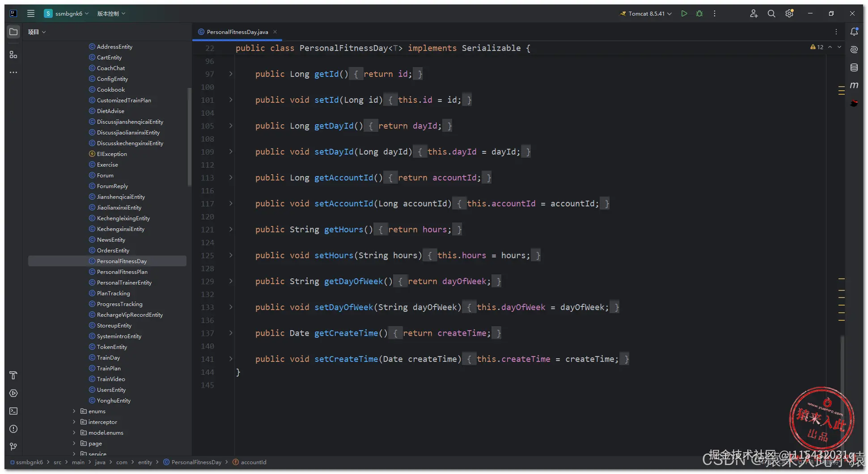Viewport: 868px width, 474px height.
Task: Select the PersonalFitnessDay.java editor tab
Action: [x=237, y=32]
